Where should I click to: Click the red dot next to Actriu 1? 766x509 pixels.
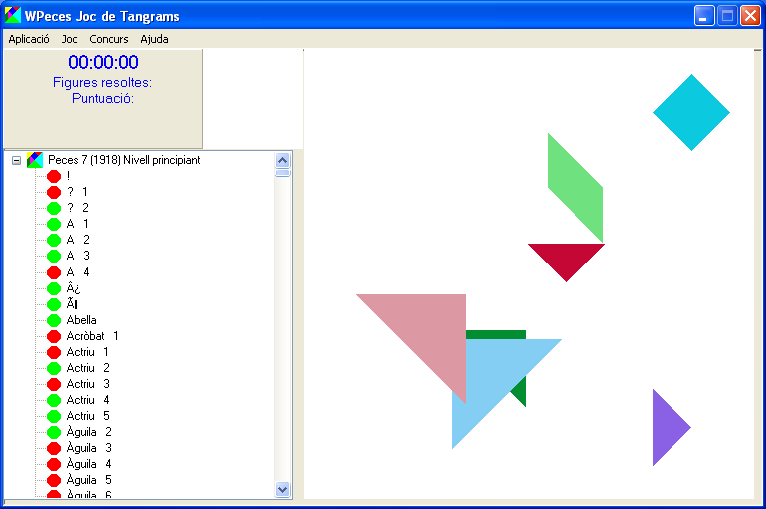pos(54,352)
